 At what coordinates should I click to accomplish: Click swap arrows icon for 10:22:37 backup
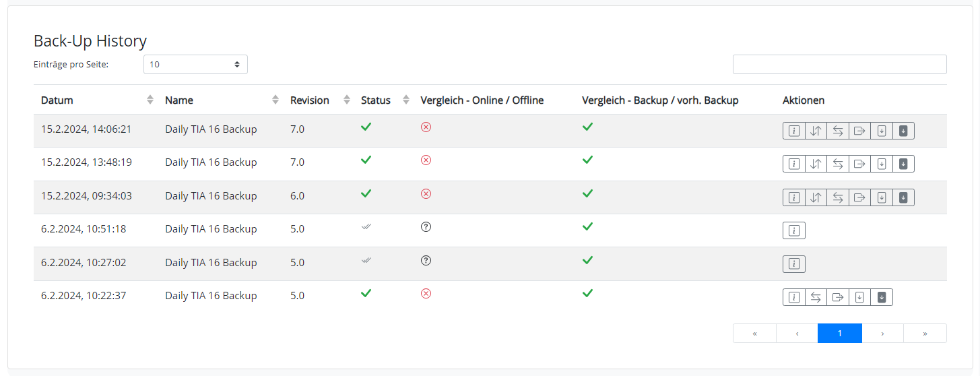click(x=816, y=297)
